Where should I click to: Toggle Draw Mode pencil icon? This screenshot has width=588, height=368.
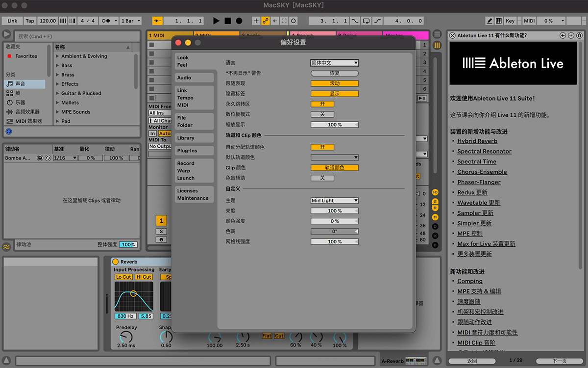(x=490, y=21)
